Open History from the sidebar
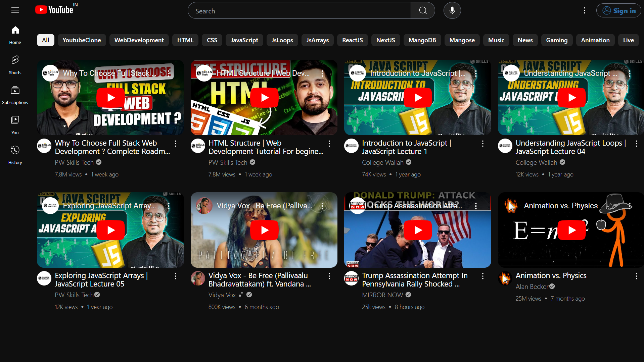Image resolution: width=644 pixels, height=362 pixels. [x=15, y=155]
